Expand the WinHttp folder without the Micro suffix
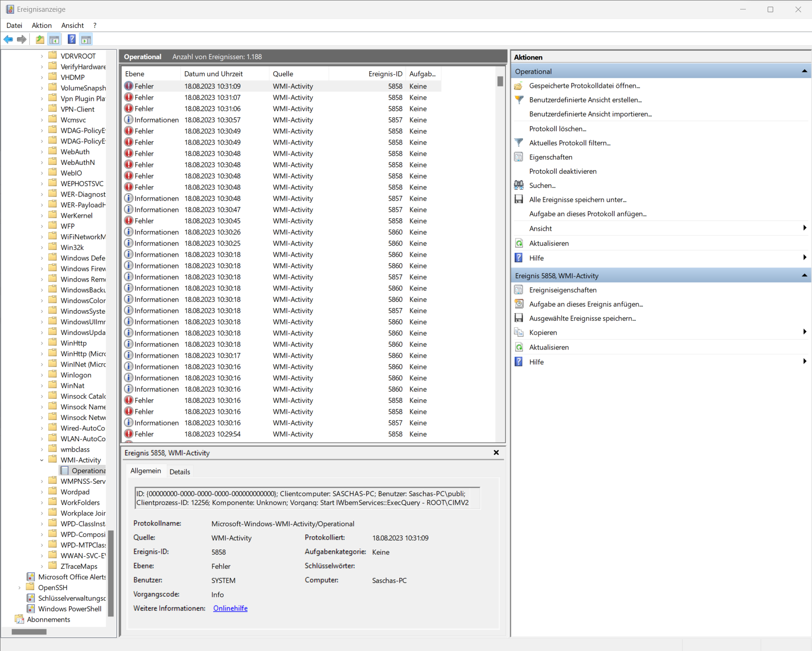Image resolution: width=812 pixels, height=651 pixels. pyautogui.click(x=42, y=343)
